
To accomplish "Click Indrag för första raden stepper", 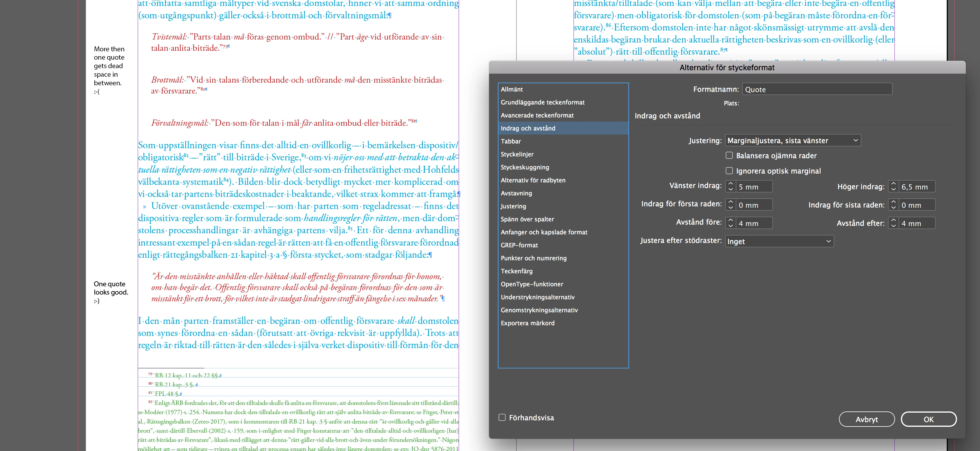I will coord(730,205).
